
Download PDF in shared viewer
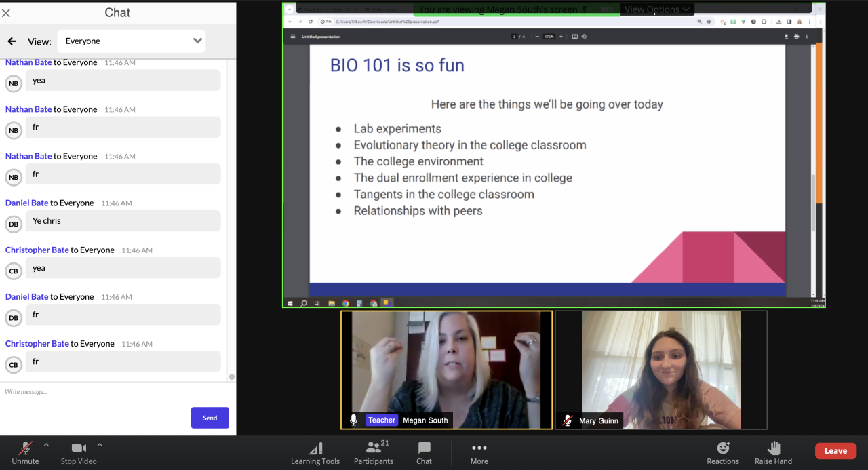(x=787, y=36)
